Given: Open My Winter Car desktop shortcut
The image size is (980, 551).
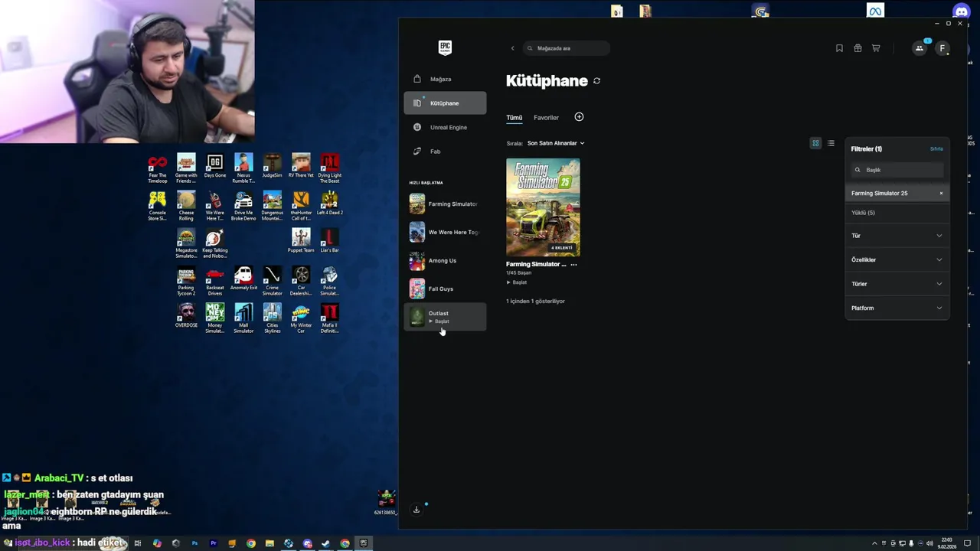Looking at the screenshot, I should [301, 318].
